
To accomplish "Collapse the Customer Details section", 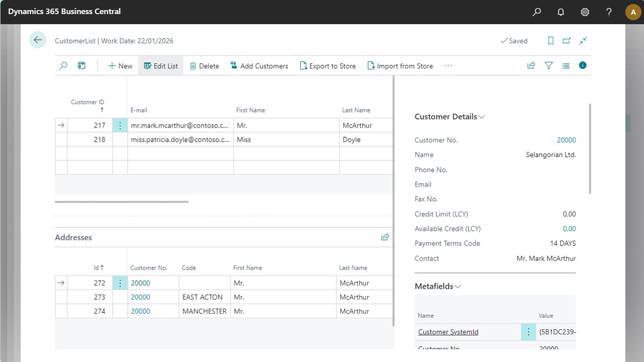I will (449, 117).
